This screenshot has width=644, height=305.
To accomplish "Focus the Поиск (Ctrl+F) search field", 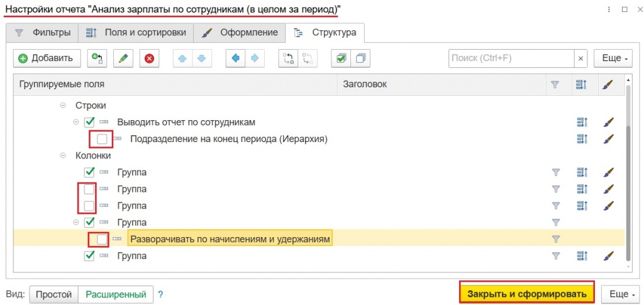I will click(511, 58).
